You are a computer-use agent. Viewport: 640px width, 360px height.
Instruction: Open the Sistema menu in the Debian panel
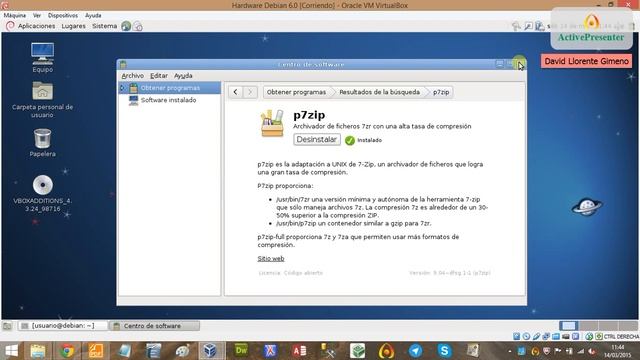coord(104,26)
